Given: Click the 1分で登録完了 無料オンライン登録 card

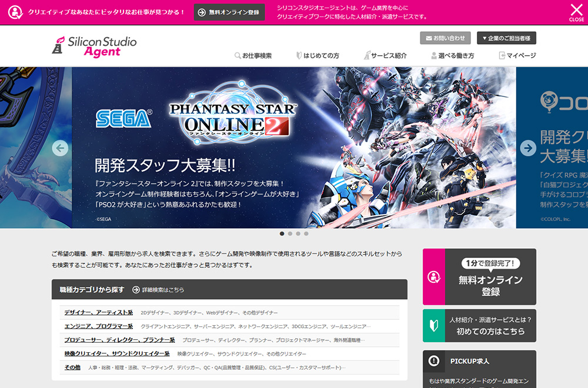Looking at the screenshot, I should coord(479,277).
